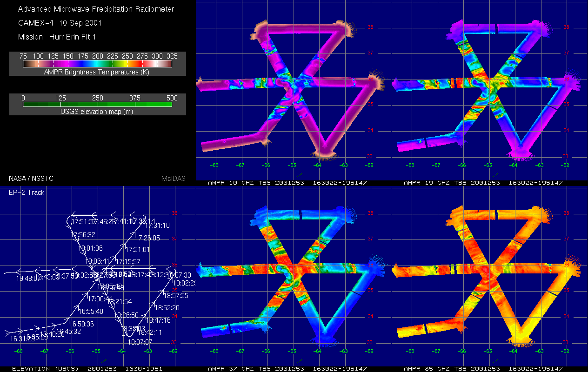Click the AMPR Brightness Temperatures color bar
Viewport: 588px width, 372px height.
(98, 64)
